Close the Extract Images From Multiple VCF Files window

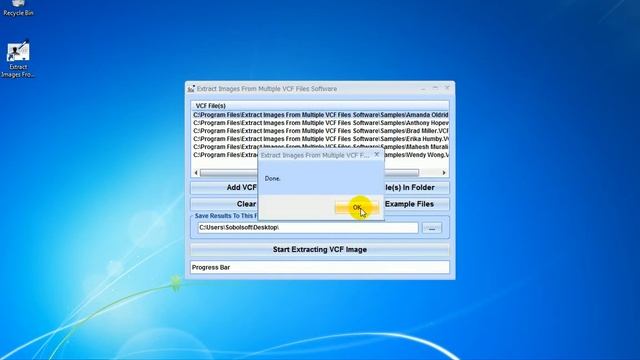pos(447,88)
